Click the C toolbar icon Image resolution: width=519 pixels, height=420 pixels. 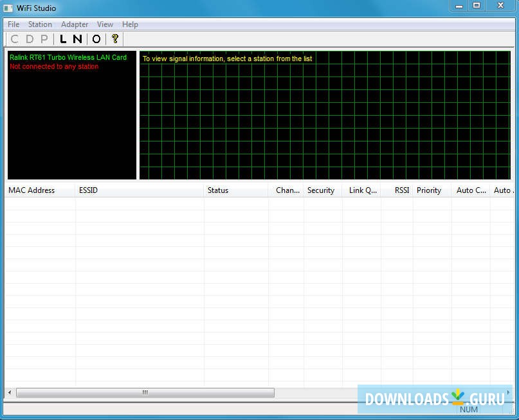[x=15, y=39]
